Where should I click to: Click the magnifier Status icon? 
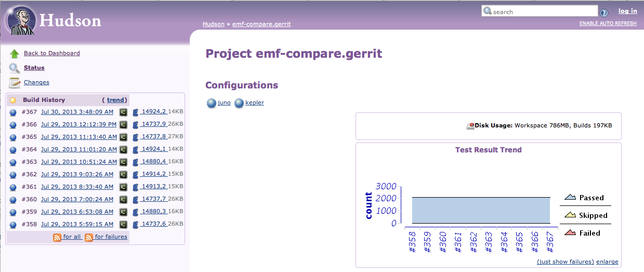pos(15,68)
